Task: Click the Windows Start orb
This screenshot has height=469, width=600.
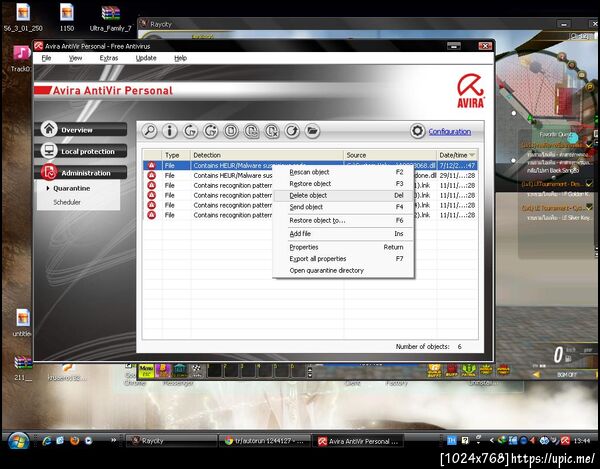Action: (x=18, y=441)
